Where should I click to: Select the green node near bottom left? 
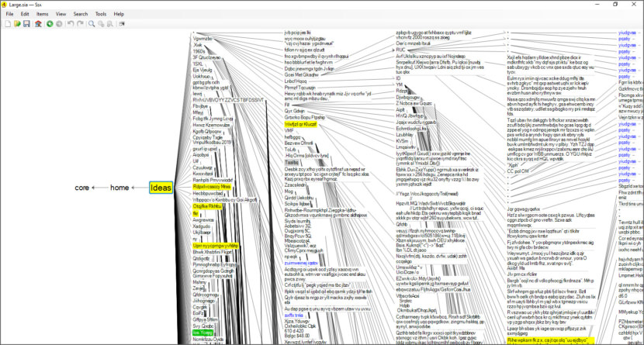(x=203, y=333)
